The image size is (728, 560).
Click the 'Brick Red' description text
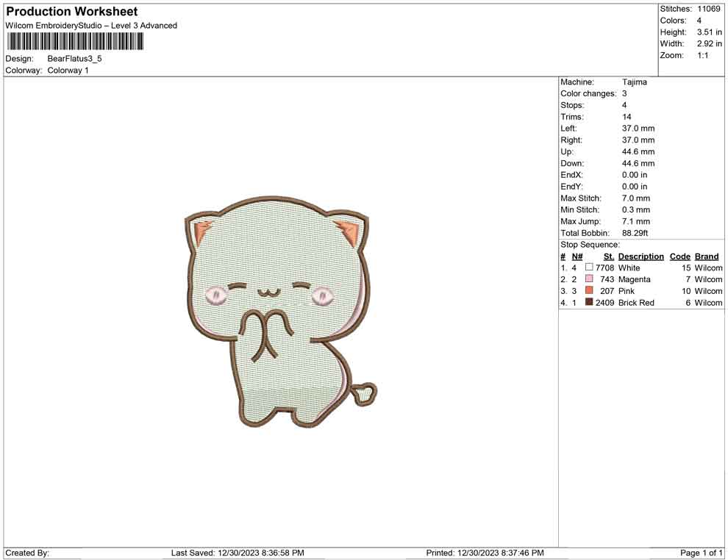tap(636, 303)
